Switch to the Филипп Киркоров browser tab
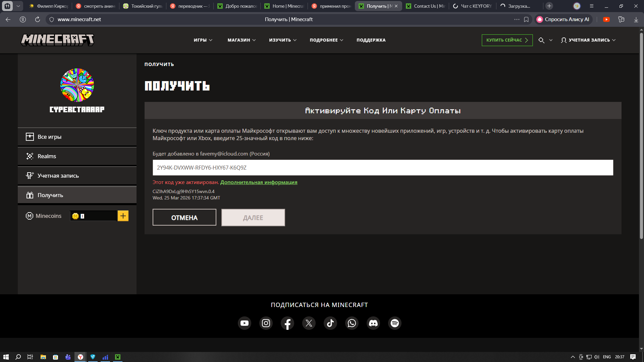Screen dimensions: 644x362 (49, 6)
